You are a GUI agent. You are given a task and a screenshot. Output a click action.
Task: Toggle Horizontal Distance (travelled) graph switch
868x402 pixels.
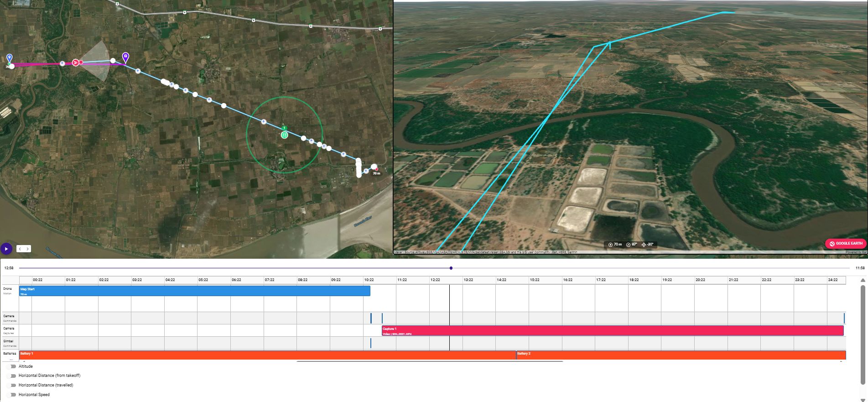12,385
